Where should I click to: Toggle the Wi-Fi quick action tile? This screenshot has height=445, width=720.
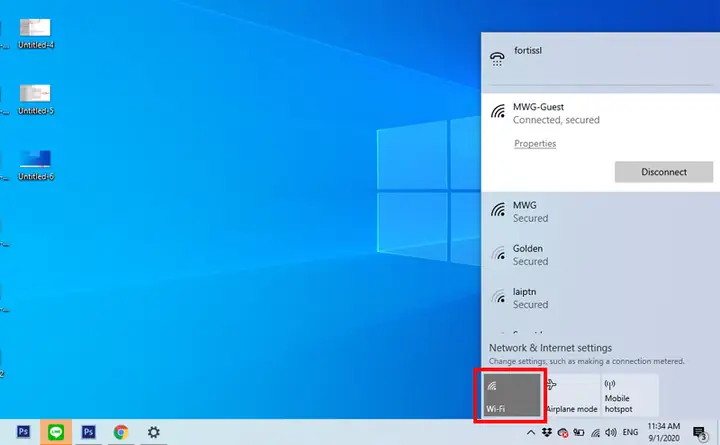(512, 395)
